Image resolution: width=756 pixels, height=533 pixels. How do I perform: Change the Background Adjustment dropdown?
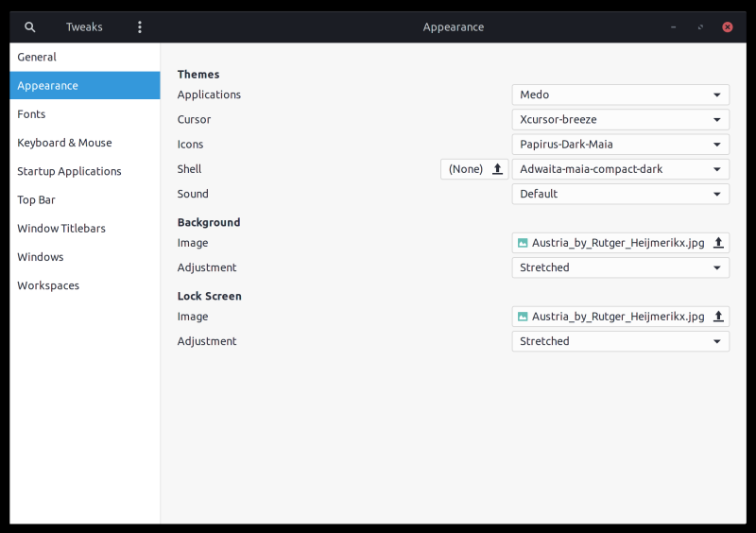[620, 267]
